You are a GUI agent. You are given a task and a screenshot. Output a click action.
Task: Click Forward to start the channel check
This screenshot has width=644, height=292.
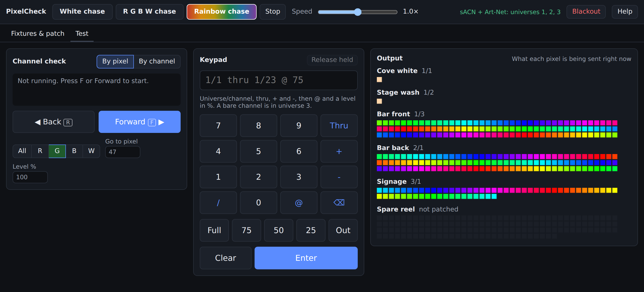coord(139,122)
